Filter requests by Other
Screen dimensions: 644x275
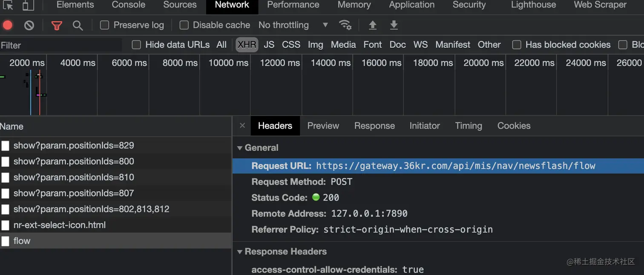(x=489, y=45)
